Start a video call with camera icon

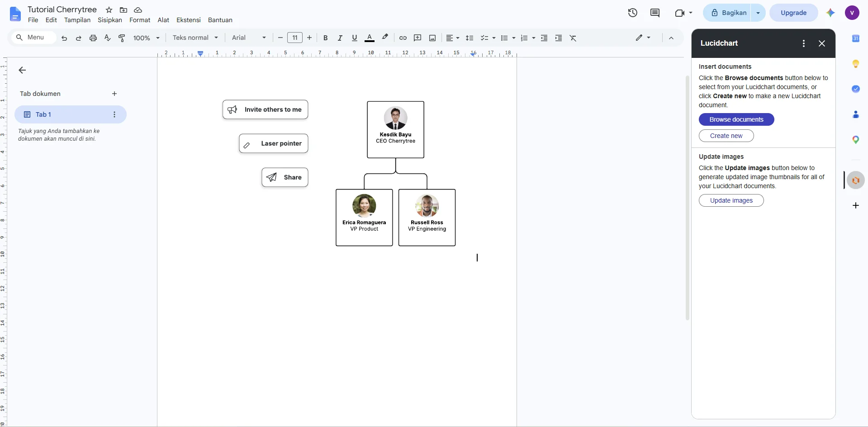(680, 13)
